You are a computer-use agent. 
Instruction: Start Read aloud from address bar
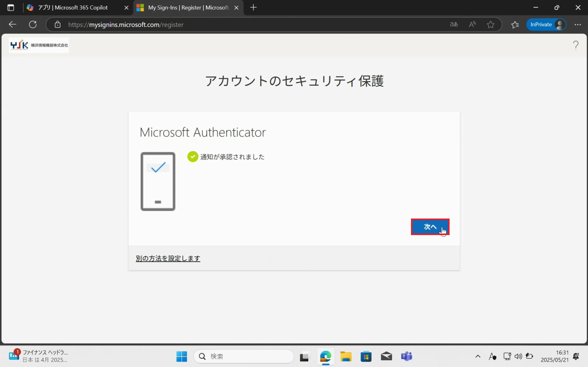pos(472,24)
